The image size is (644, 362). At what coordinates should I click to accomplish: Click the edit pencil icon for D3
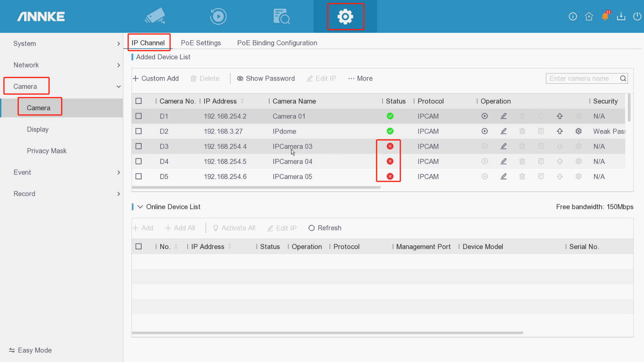tap(503, 146)
